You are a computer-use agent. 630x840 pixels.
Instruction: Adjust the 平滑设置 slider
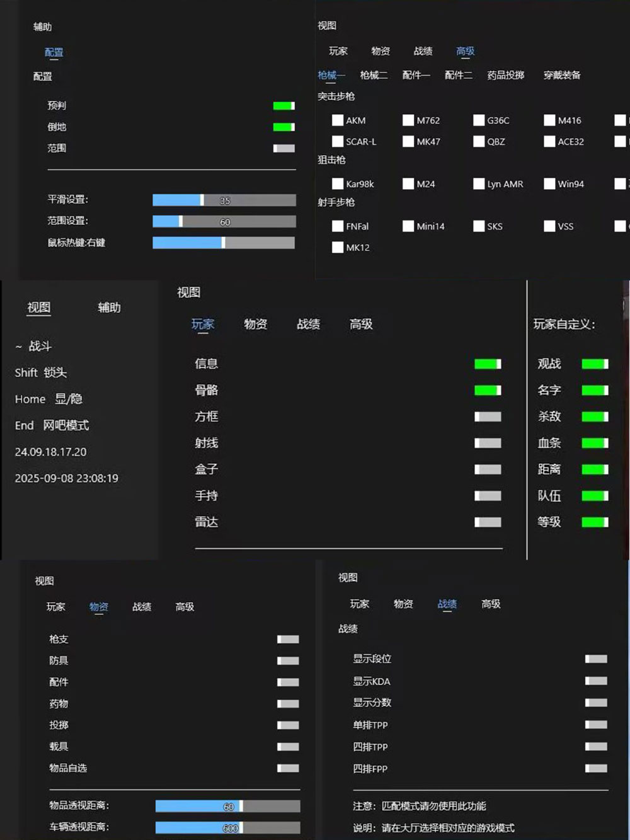point(224,200)
